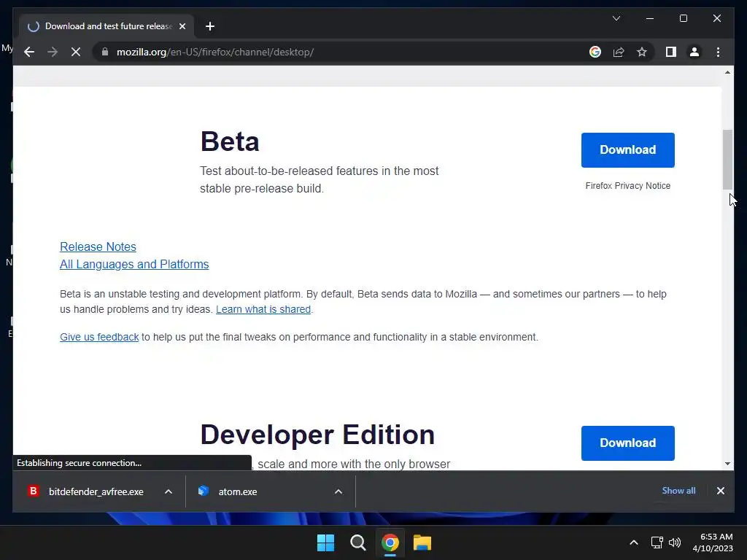Viewport: 747px width, 560px height.
Task: Open a new tab with the plus button
Action: click(210, 26)
